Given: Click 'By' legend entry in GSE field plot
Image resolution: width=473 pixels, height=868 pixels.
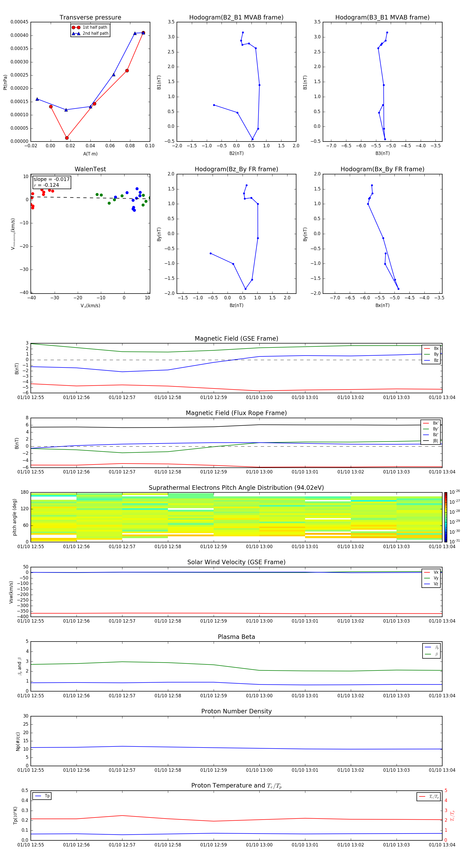Looking at the screenshot, I should [x=431, y=355].
